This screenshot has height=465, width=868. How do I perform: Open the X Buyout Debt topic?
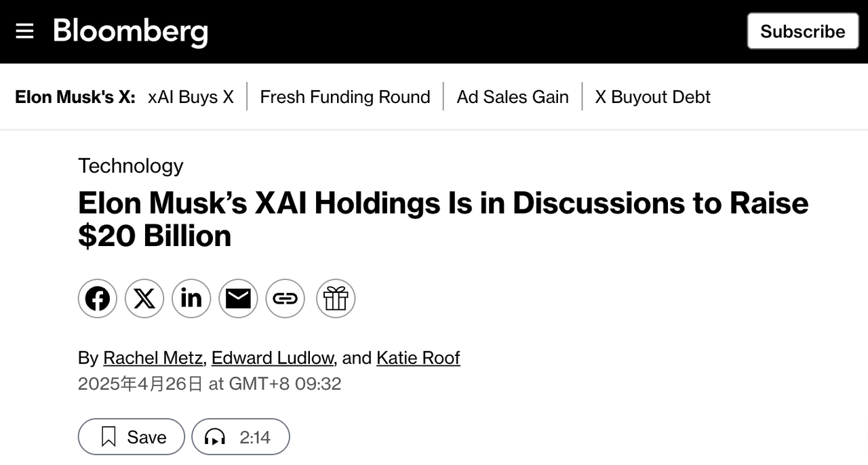[652, 97]
